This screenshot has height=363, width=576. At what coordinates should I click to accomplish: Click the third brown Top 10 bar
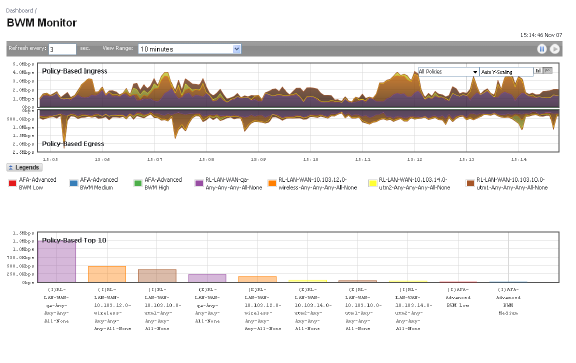(157, 276)
